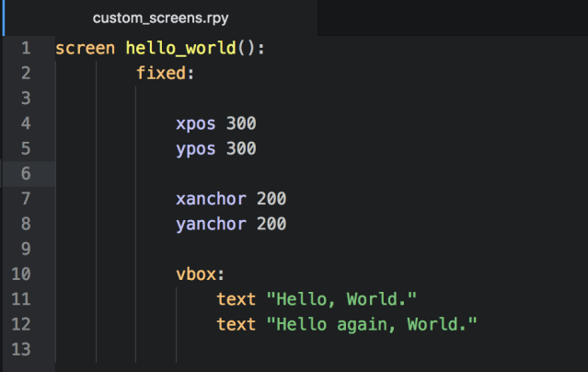Click the 'ypos' property name
This screenshot has width=588, height=372.
tap(196, 148)
